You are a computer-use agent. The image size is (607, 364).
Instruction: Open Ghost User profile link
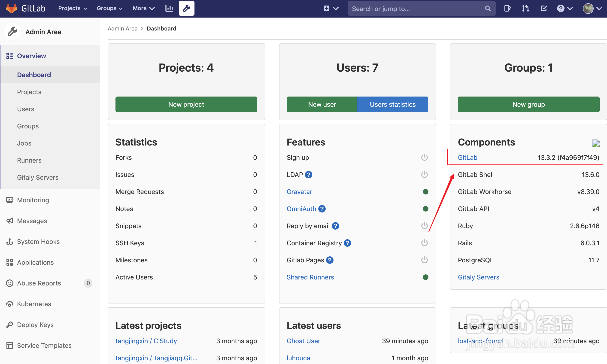[303, 341]
